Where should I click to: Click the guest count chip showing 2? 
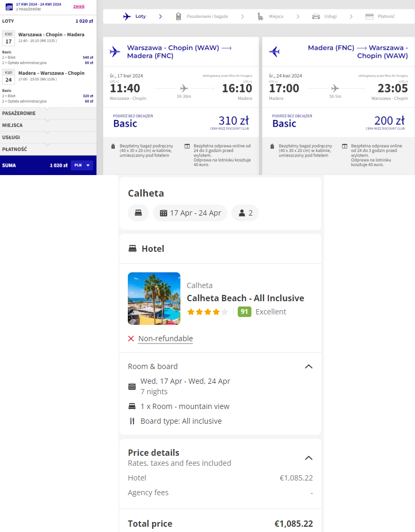click(245, 213)
